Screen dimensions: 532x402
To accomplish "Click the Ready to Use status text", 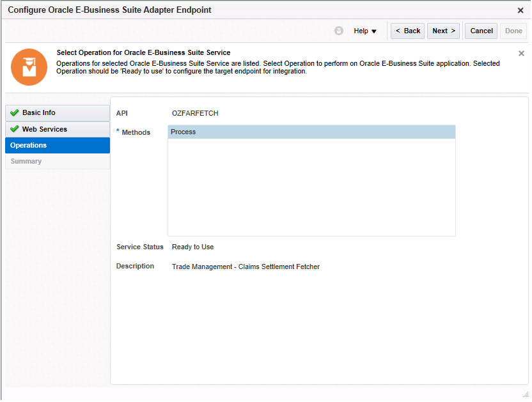I will click(x=192, y=247).
